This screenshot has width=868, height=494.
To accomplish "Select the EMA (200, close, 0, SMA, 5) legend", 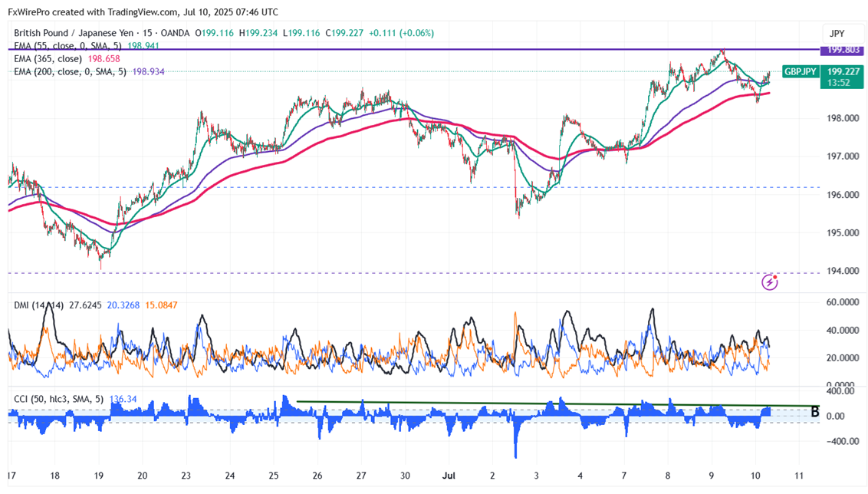I will click(70, 71).
